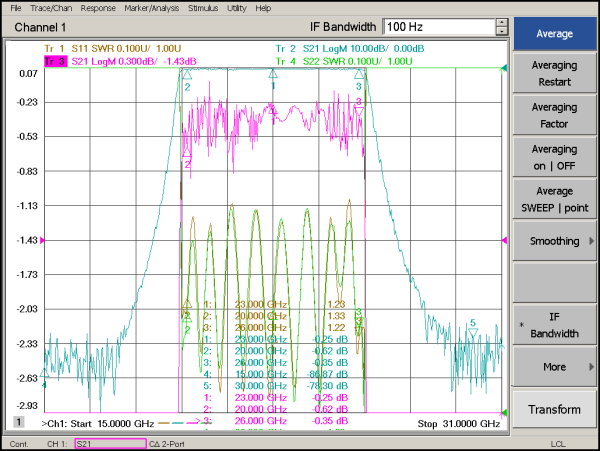Click window number 1 box at bottom left

point(18,423)
